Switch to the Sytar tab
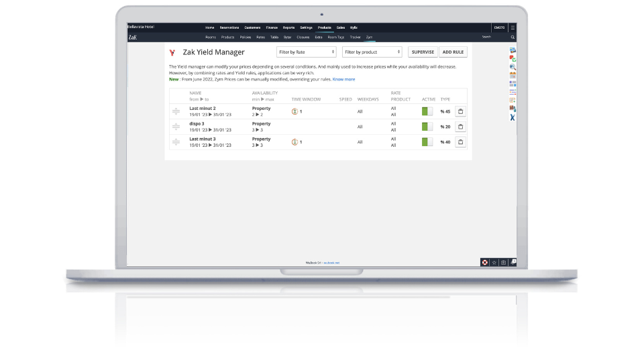This screenshot has height=362, width=644. click(288, 38)
